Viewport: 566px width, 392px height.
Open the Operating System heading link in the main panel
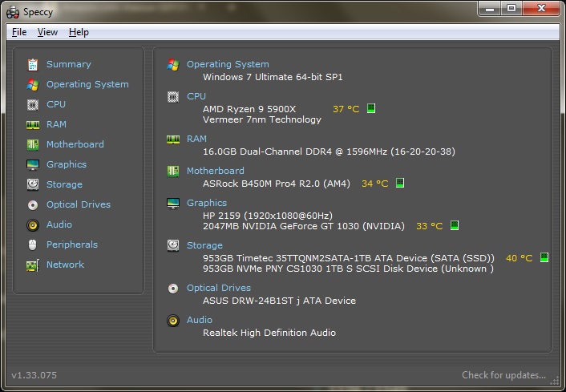click(228, 64)
